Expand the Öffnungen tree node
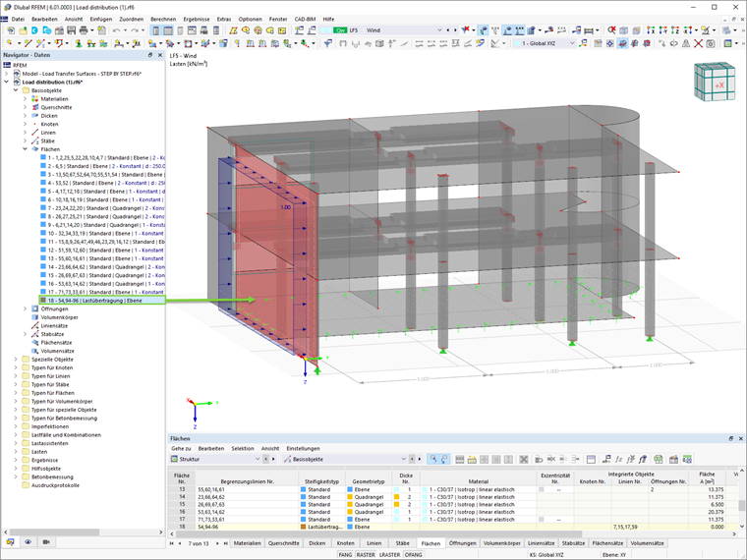Screen dimensions: 747x560 (x=26, y=309)
